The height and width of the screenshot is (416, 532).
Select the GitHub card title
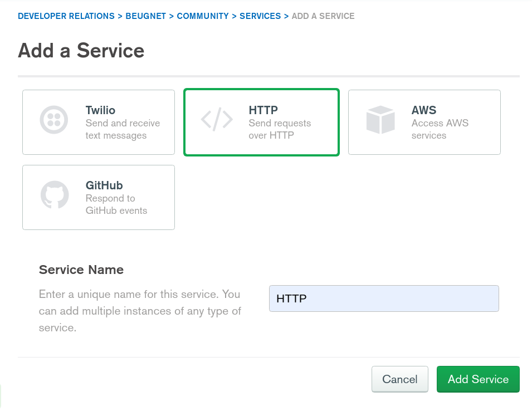(104, 185)
